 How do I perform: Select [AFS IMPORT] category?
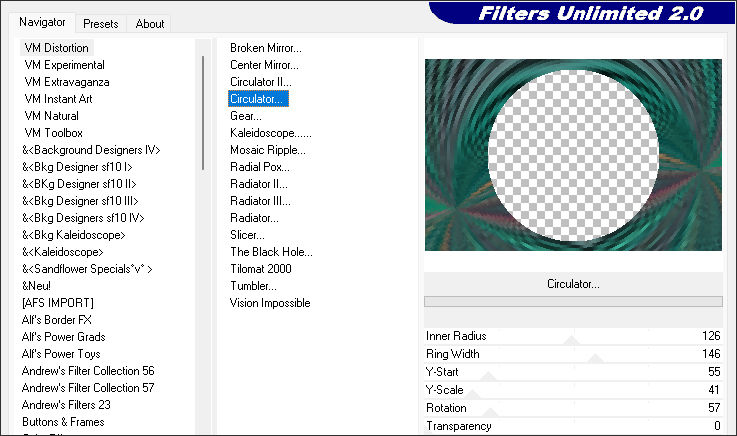tap(57, 303)
